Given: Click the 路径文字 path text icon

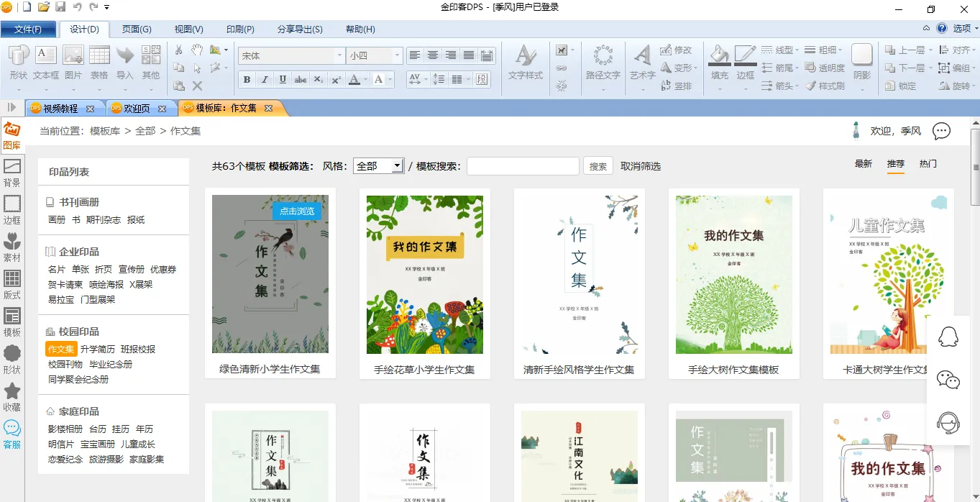Looking at the screenshot, I should pos(603,63).
